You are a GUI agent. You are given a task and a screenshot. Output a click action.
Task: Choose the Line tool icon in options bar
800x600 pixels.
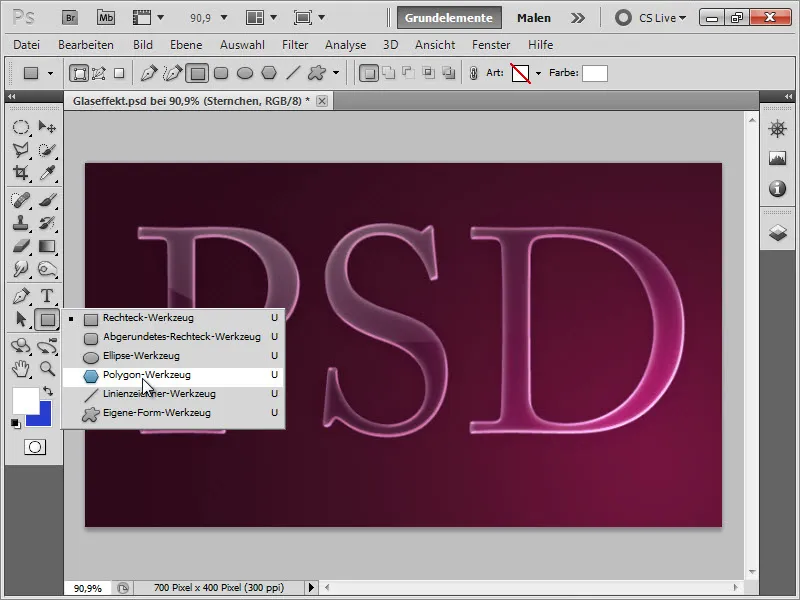(x=293, y=73)
